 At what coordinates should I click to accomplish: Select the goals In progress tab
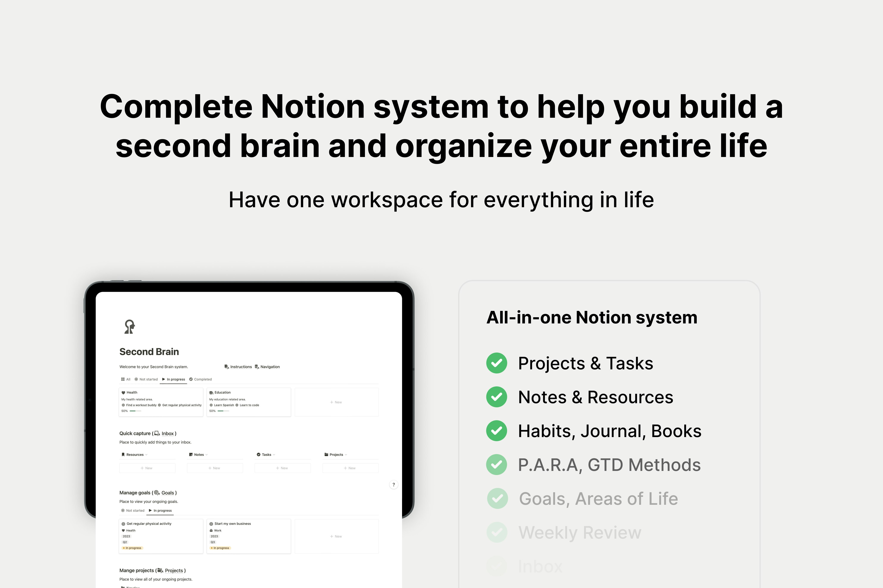click(160, 510)
